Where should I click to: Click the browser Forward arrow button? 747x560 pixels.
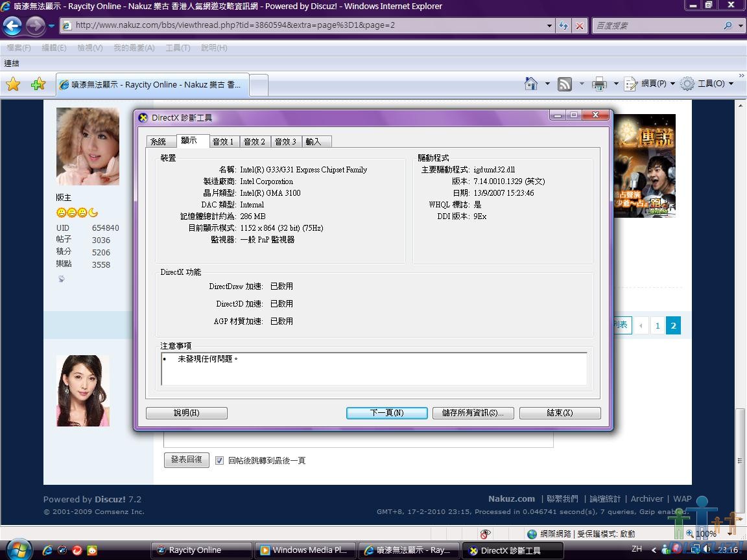tap(35, 26)
